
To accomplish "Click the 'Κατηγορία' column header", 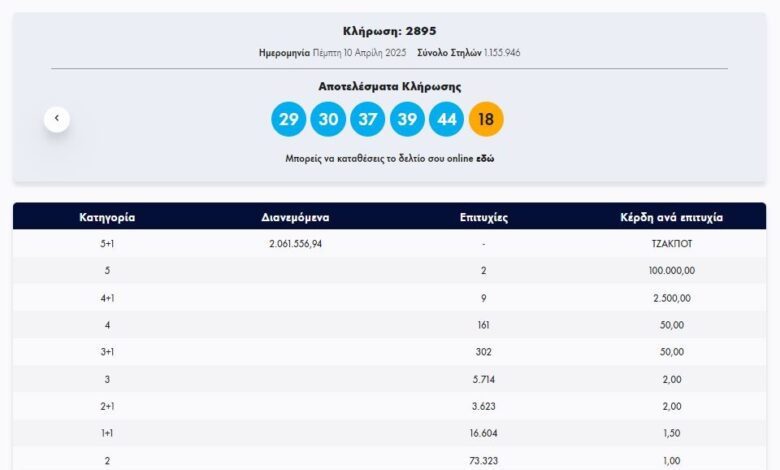I will pyautogui.click(x=107, y=217).
